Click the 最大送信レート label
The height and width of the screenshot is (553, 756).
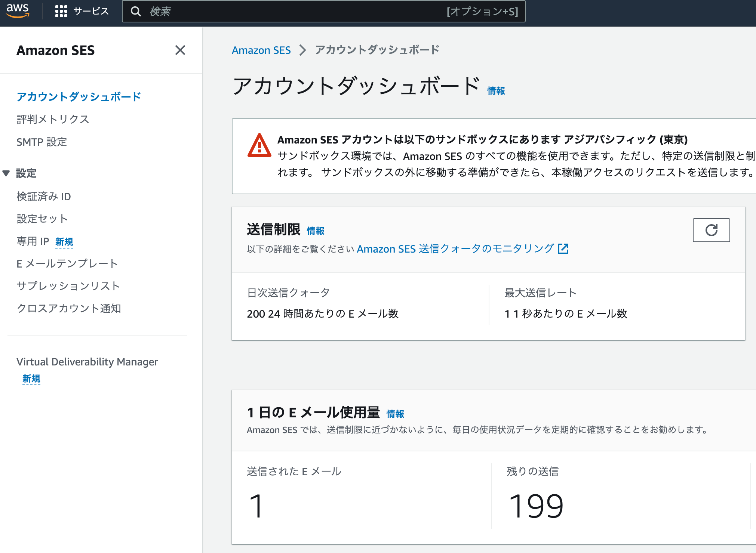540,293
